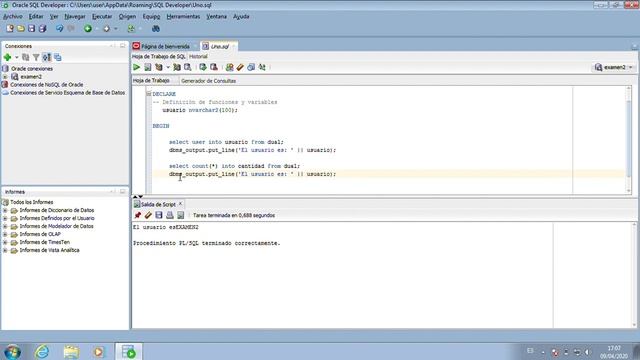This screenshot has height=360, width=640.
Task: Select the Uno.sql editor tab
Action: coord(220,47)
